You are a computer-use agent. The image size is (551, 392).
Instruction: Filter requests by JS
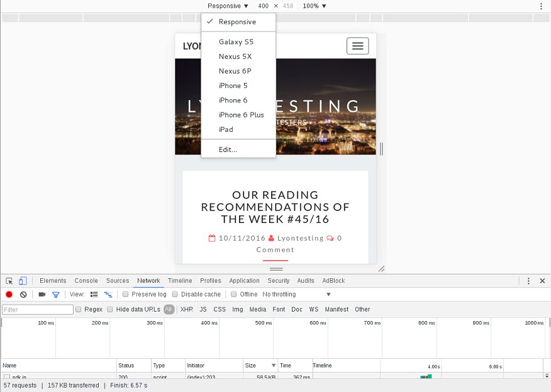(x=203, y=309)
